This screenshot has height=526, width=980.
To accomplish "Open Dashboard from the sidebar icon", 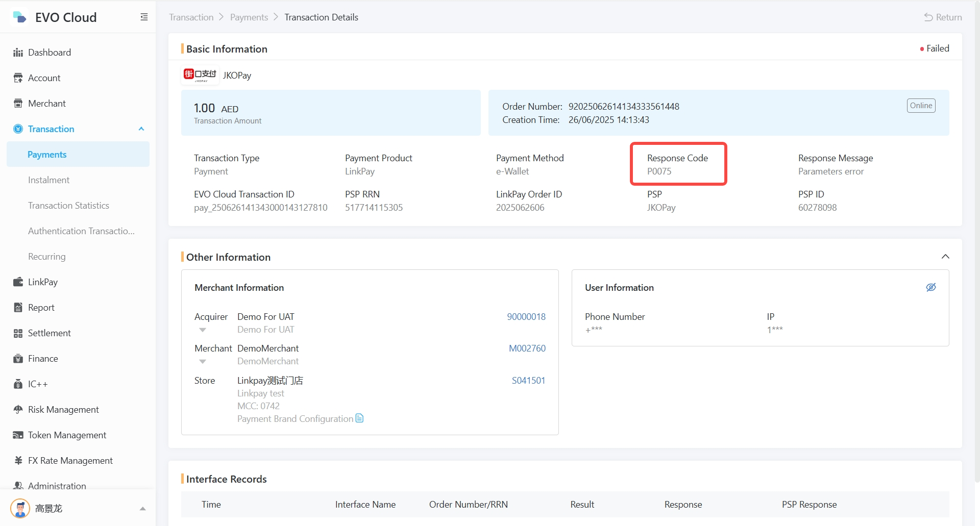I will [x=18, y=53].
